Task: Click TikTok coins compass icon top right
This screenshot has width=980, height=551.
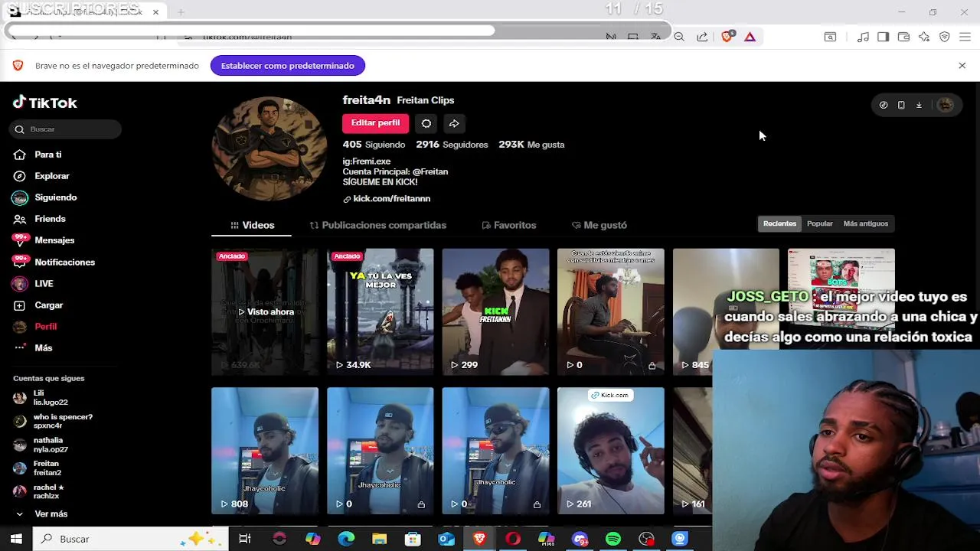Action: 884,105
